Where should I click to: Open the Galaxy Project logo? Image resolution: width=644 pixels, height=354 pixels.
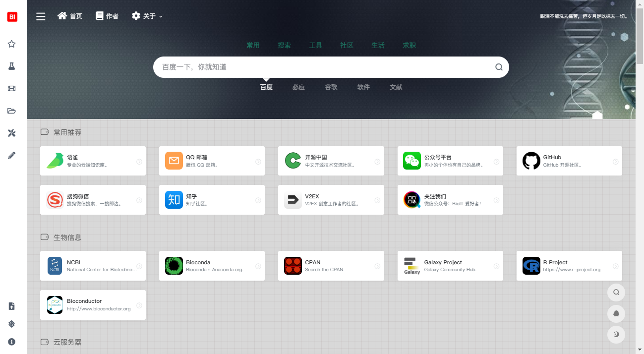coord(412,266)
